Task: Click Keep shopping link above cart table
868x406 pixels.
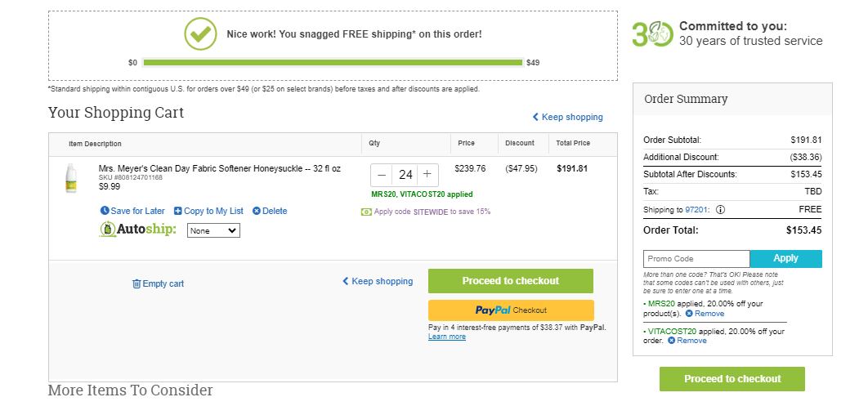Action: click(567, 117)
